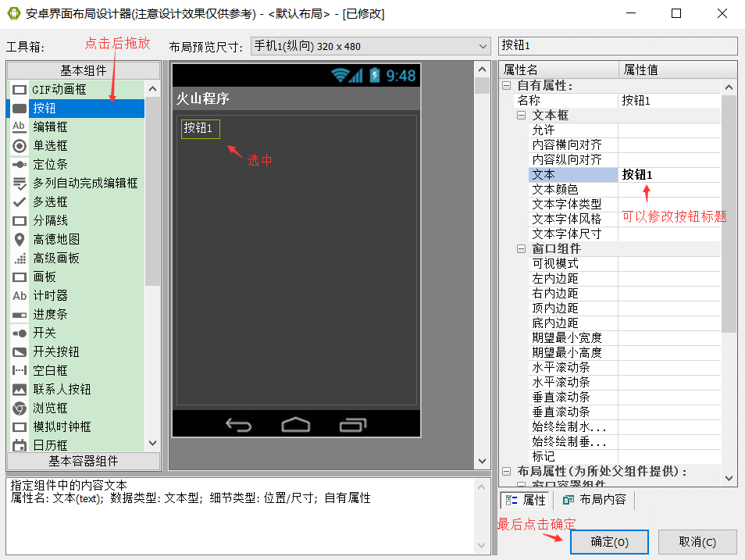This screenshot has width=745, height=560.
Task: Switch to the 属性 tab
Action: pyautogui.click(x=526, y=500)
